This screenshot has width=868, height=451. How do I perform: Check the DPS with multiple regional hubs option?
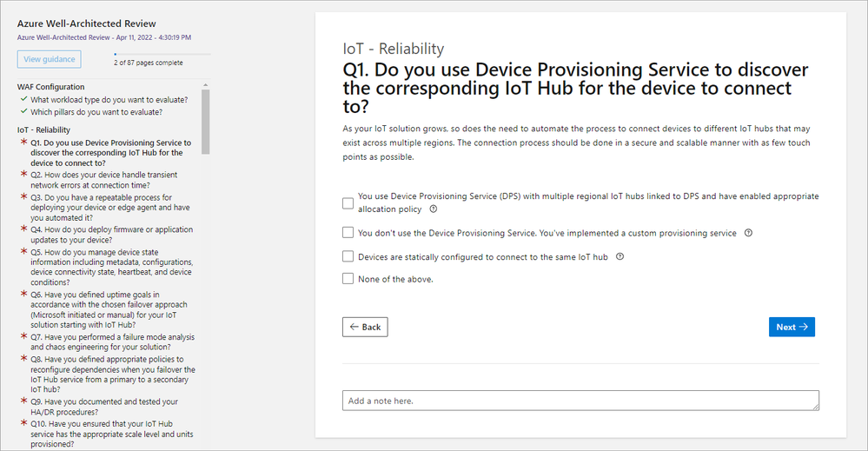(x=348, y=203)
